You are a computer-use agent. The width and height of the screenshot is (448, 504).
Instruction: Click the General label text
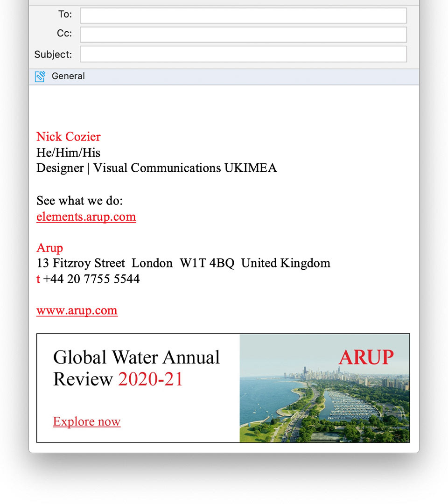point(68,76)
